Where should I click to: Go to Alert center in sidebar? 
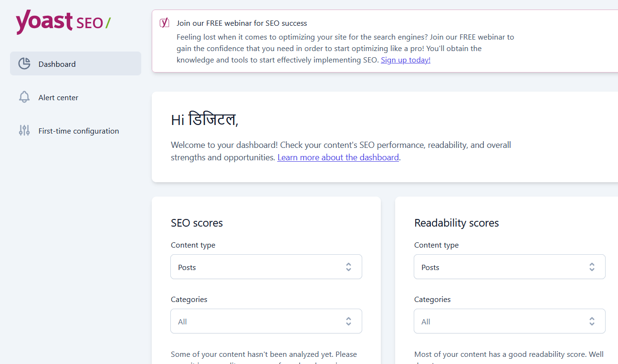coord(58,97)
